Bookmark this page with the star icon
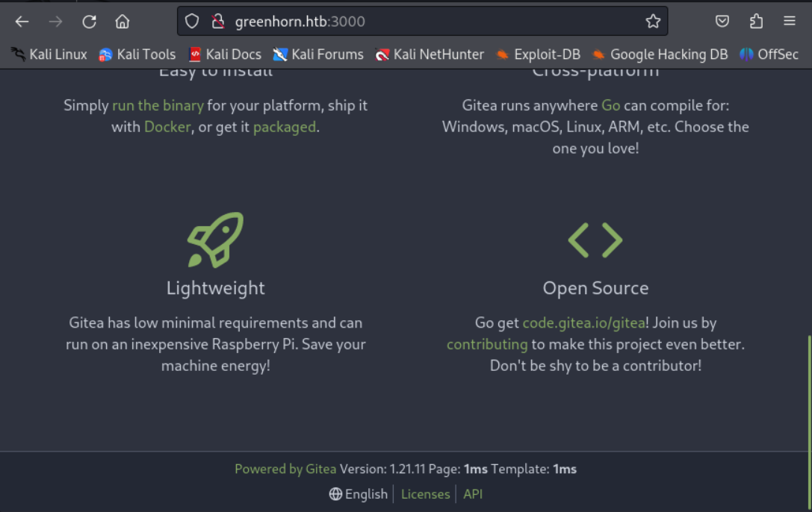Screen dimensions: 812x512 tap(653, 22)
